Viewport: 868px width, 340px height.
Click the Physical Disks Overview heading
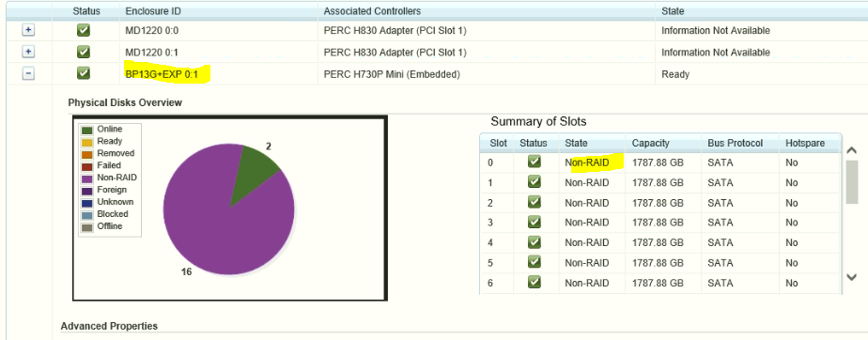coord(125,102)
